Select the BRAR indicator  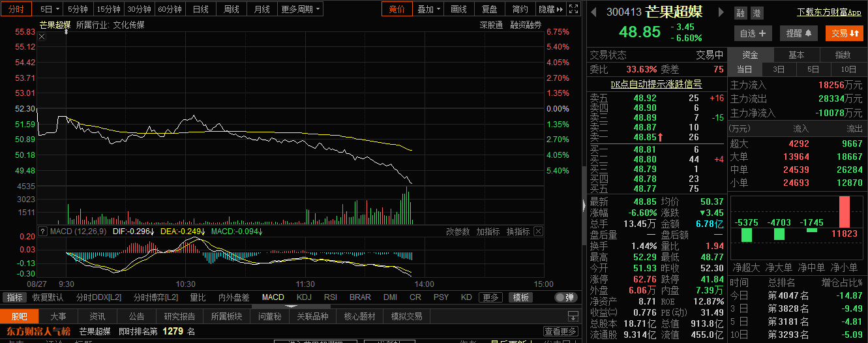pos(360,297)
